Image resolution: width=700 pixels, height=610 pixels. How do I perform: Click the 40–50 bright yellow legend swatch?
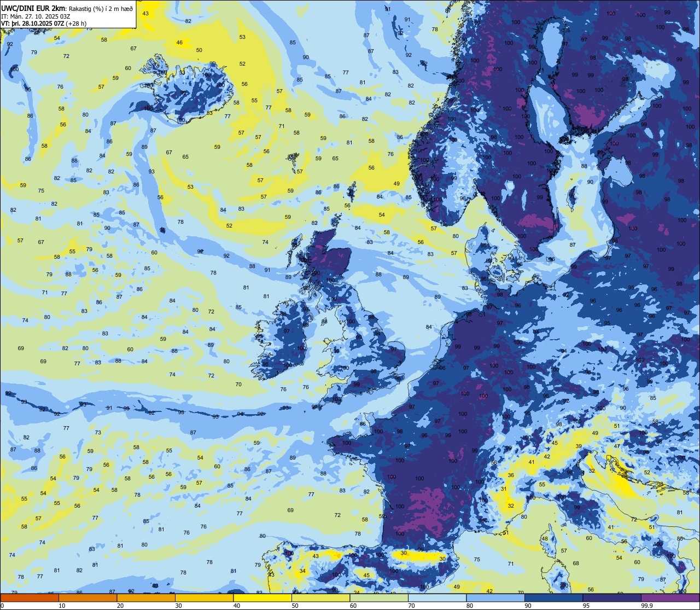[262, 597]
